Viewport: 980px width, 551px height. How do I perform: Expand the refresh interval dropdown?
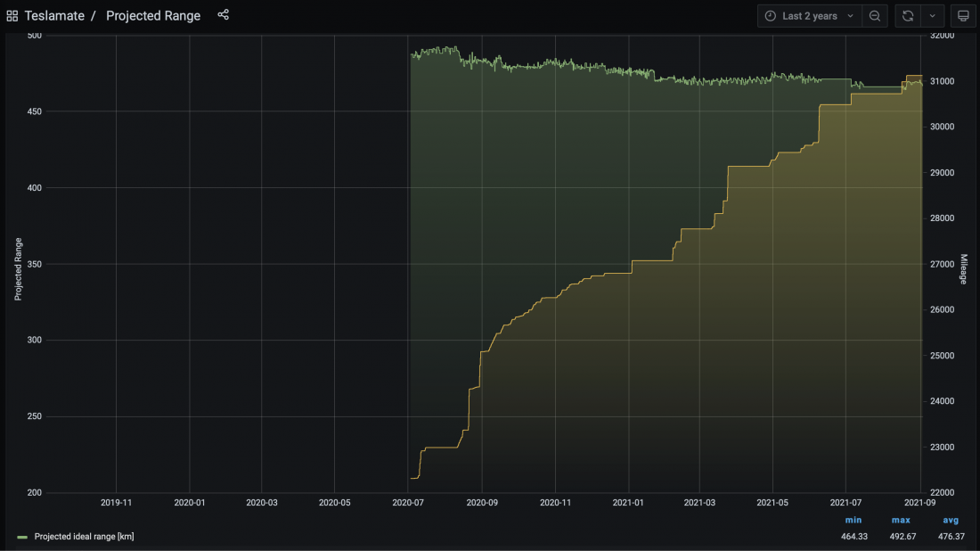pos(933,16)
